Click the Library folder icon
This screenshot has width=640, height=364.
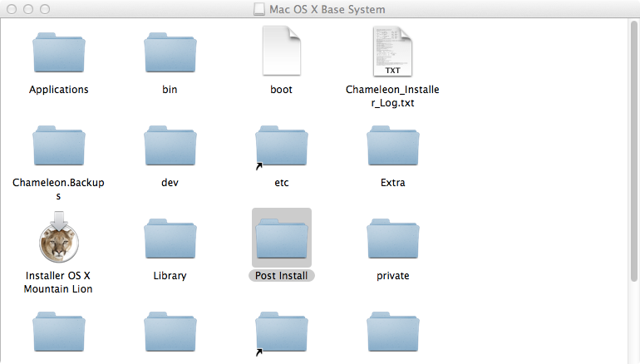pos(170,240)
